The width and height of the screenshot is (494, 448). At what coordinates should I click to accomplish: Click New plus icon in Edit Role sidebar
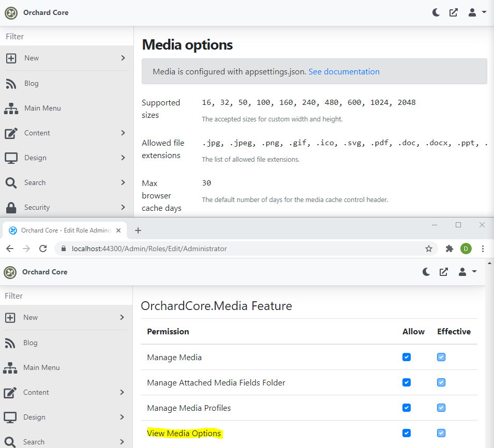(10, 318)
